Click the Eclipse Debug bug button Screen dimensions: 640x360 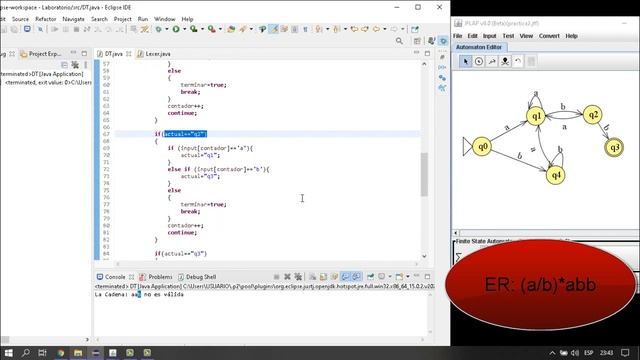pyautogui.click(x=158, y=29)
